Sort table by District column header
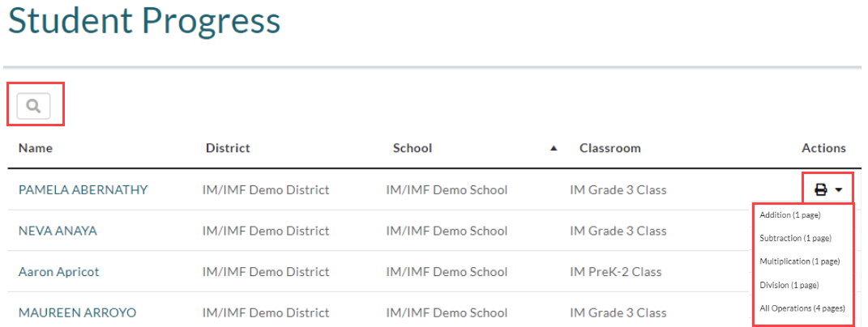The height and width of the screenshot is (327, 868). click(228, 148)
